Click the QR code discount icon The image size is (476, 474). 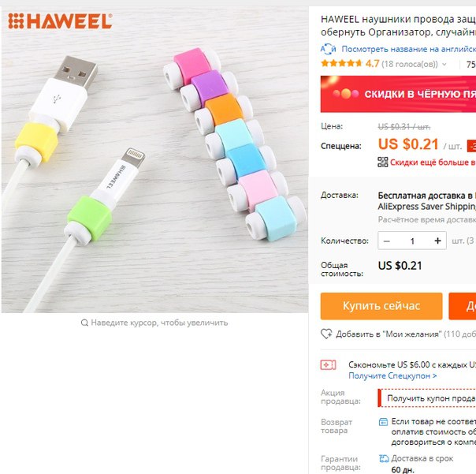(382, 162)
